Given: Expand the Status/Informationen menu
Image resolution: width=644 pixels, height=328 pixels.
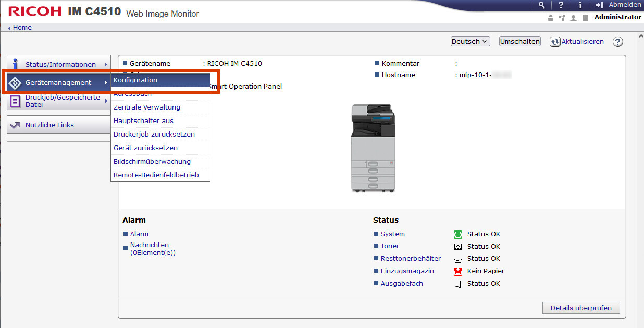Looking at the screenshot, I should click(x=59, y=64).
